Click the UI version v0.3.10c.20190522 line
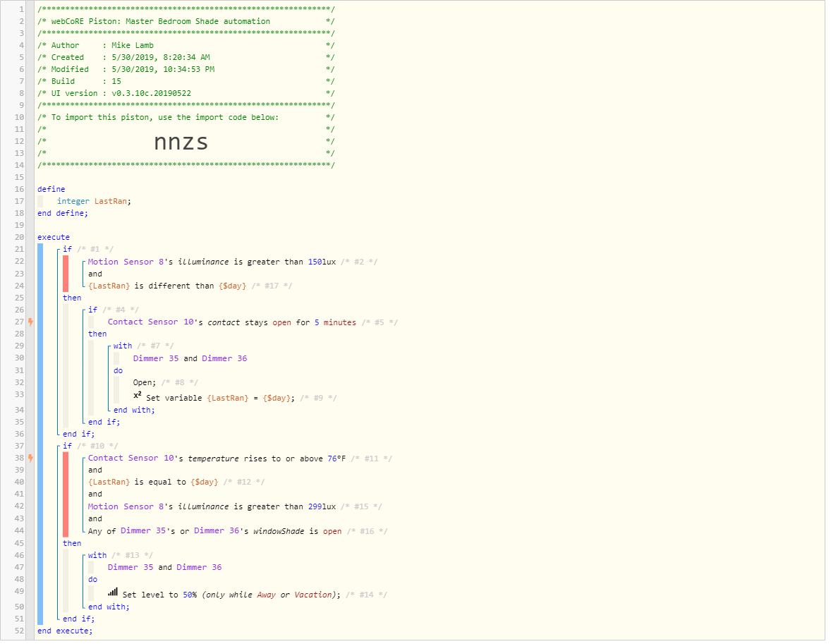Viewport: 831px width, 644px height. (x=186, y=94)
